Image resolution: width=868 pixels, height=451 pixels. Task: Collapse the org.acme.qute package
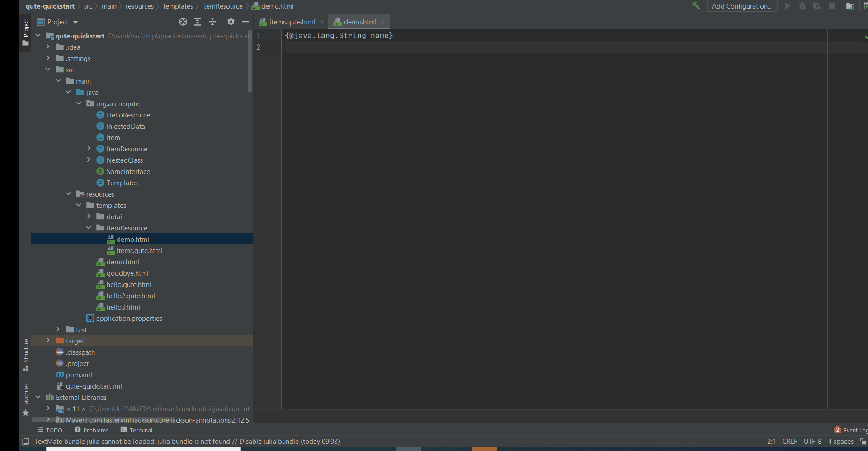click(x=79, y=103)
